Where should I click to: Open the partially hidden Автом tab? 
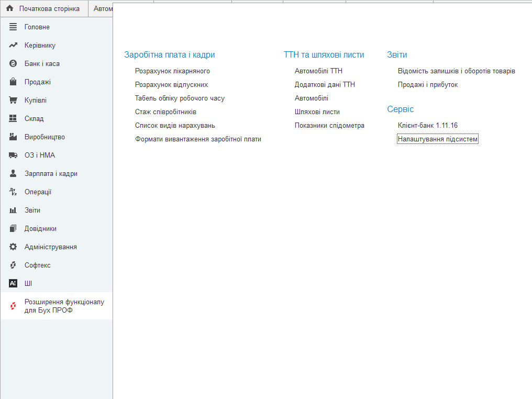click(x=101, y=8)
